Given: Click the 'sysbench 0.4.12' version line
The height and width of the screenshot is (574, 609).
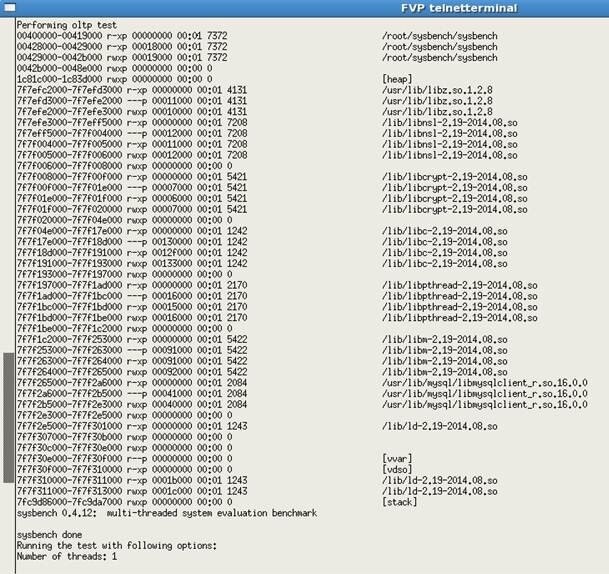Looking at the screenshot, I should 167,513.
